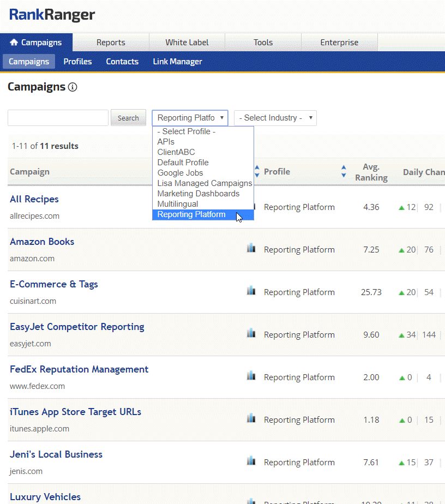The image size is (445, 504).
Task: Open the Contacts submenu item
Action: click(x=122, y=62)
